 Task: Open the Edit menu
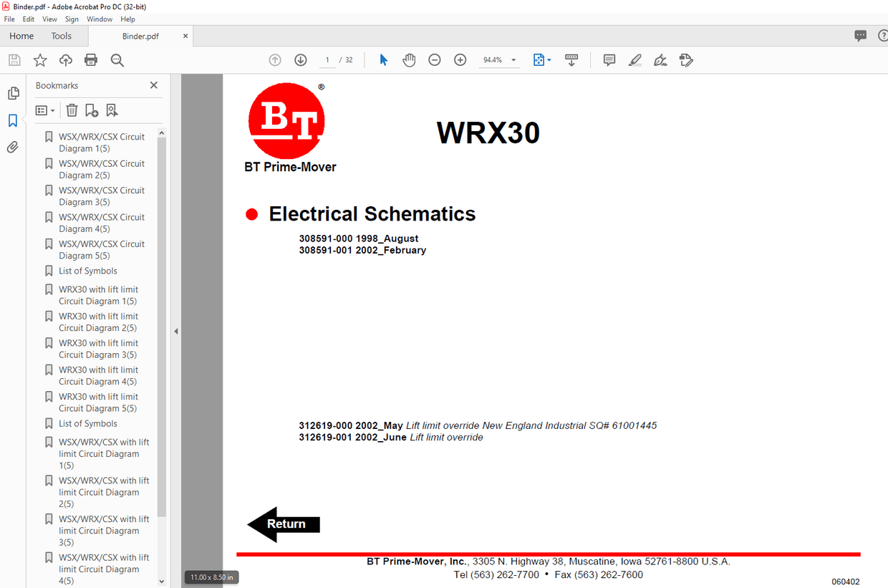(x=28, y=19)
